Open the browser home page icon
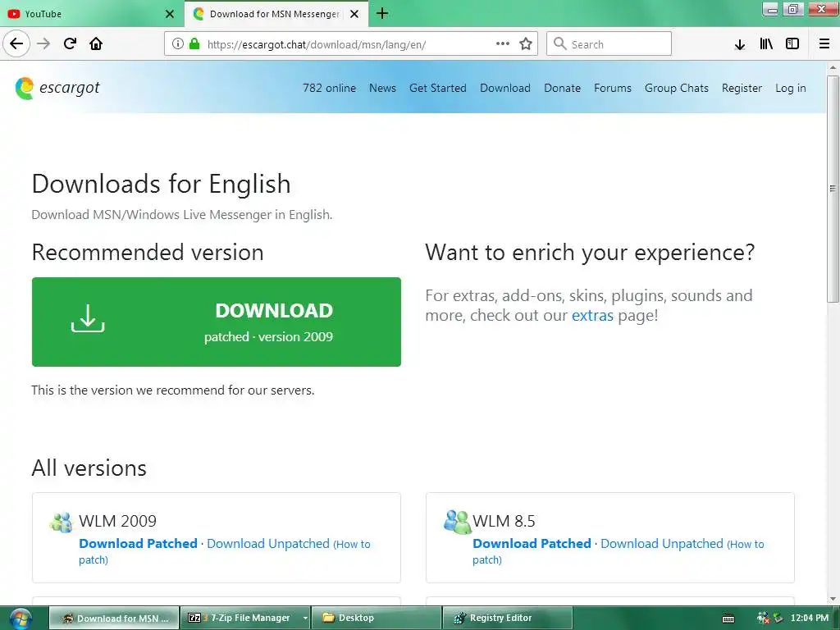This screenshot has height=630, width=840. pos(96,43)
